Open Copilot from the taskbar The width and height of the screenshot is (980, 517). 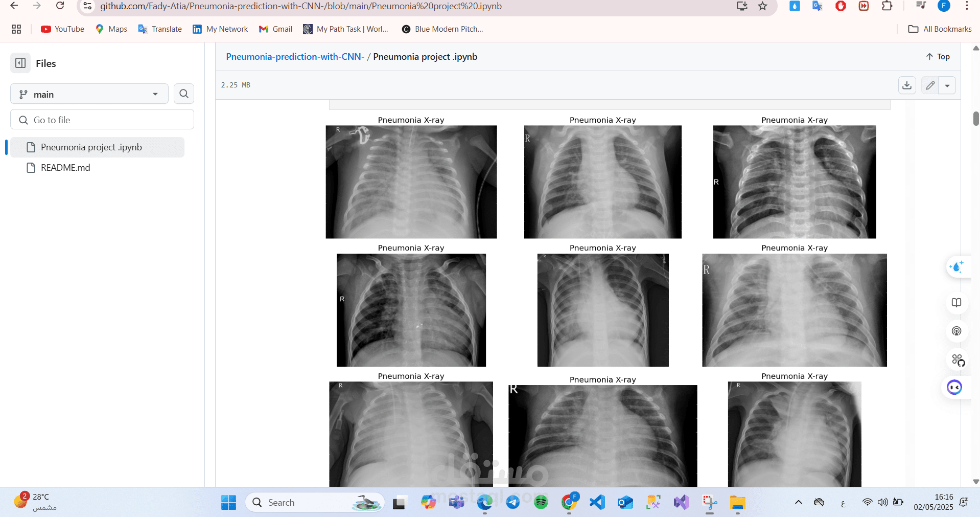click(428, 503)
